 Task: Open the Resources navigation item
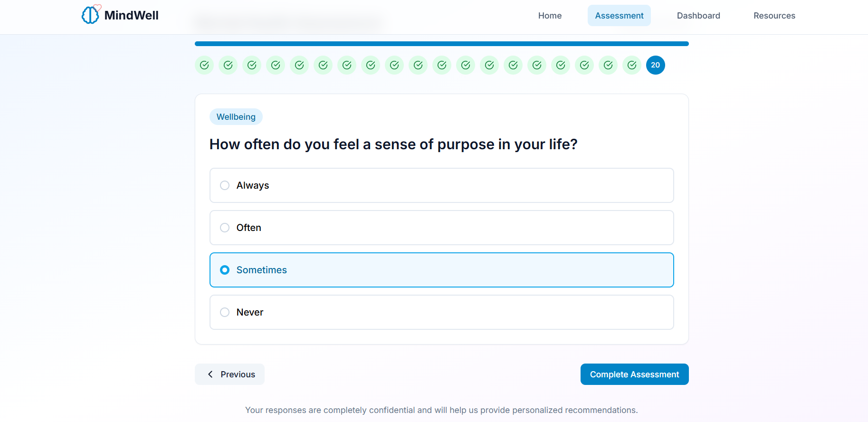coord(774,16)
